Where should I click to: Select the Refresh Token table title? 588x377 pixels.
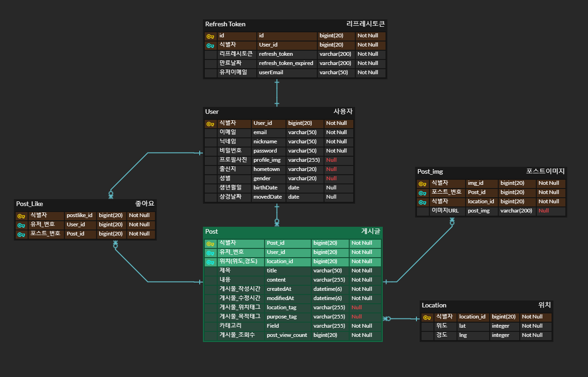click(226, 24)
